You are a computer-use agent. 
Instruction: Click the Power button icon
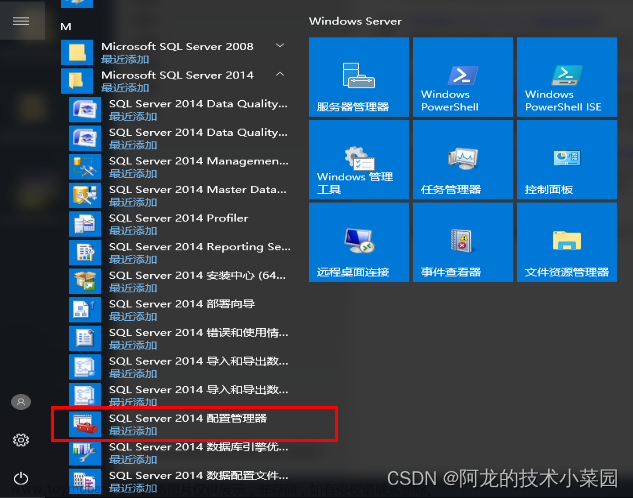[x=21, y=479]
